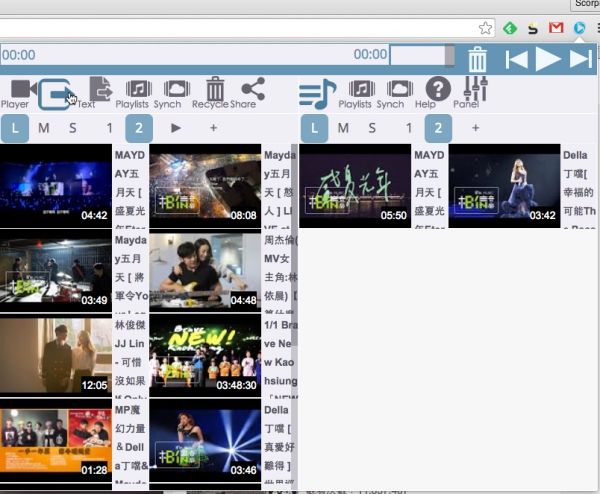Switch left panel to 1 column
The image size is (600, 494).
(110, 128)
